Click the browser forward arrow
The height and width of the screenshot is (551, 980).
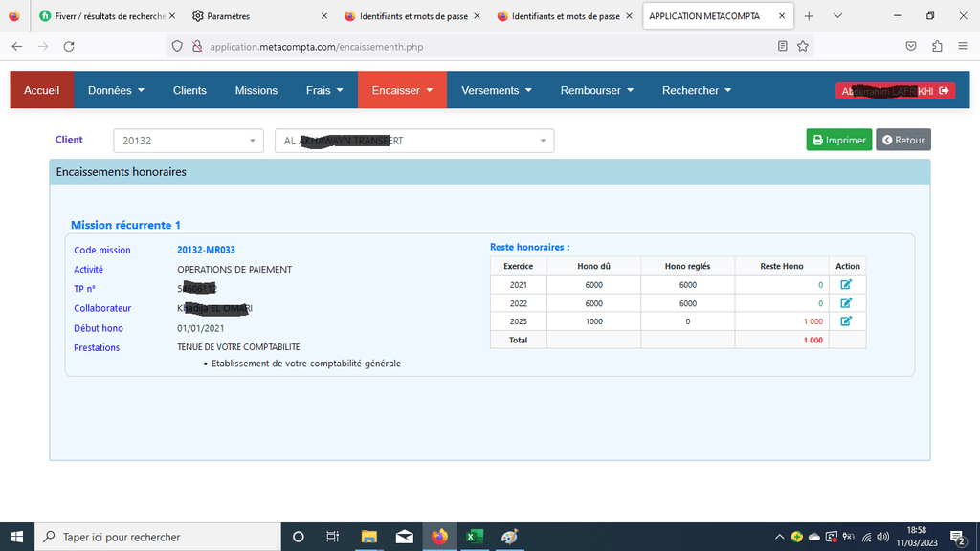point(43,46)
